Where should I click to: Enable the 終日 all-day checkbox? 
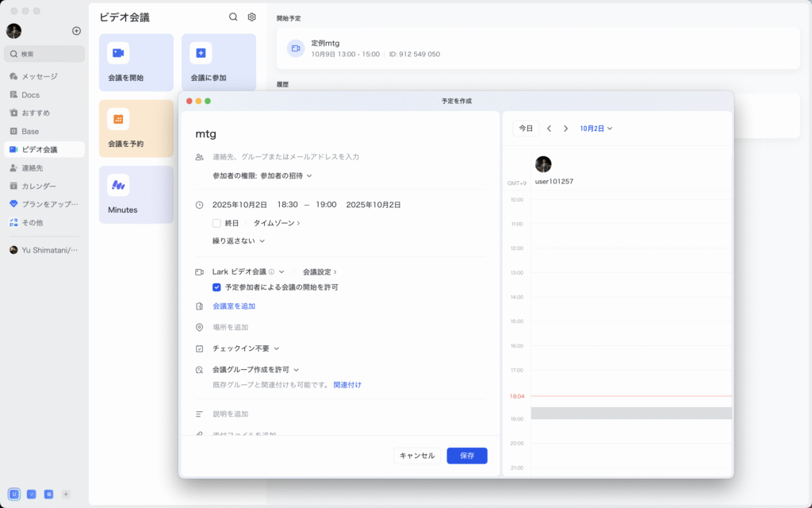[x=216, y=223]
